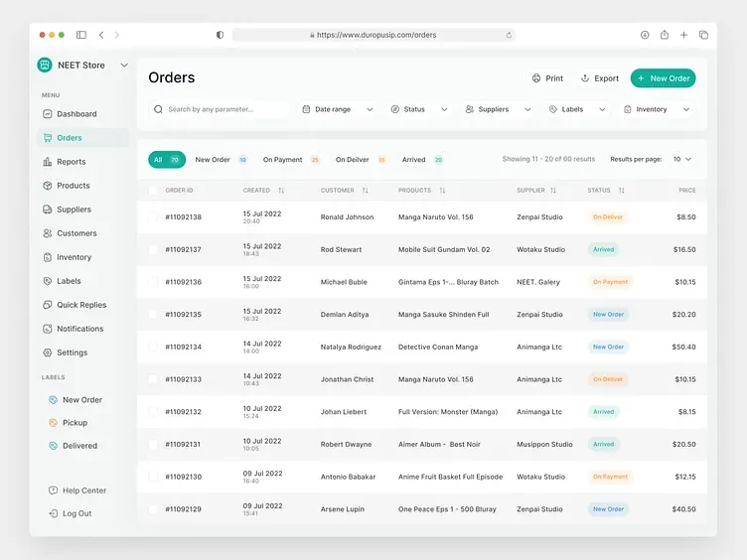Toggle the browser sidebar icon
The height and width of the screenshot is (560, 747).
(81, 35)
